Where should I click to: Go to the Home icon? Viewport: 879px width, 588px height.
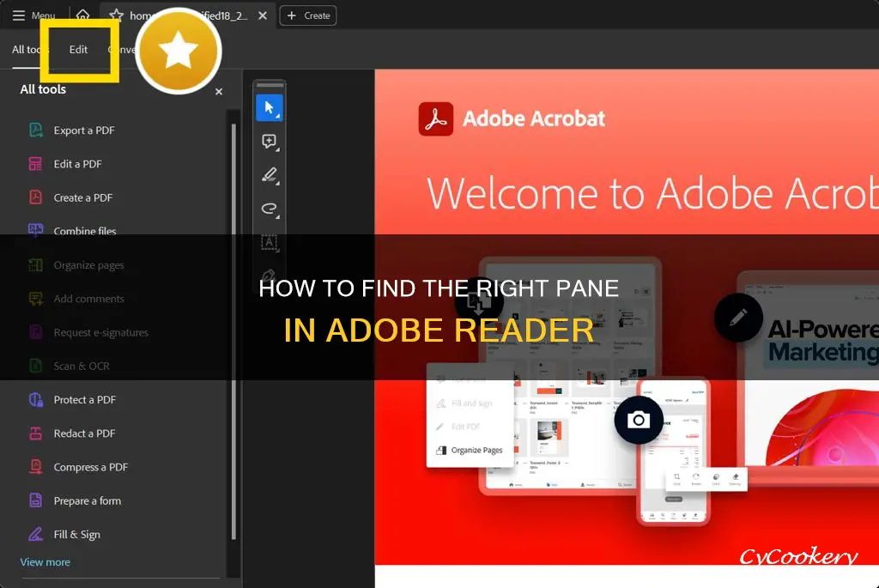click(82, 15)
